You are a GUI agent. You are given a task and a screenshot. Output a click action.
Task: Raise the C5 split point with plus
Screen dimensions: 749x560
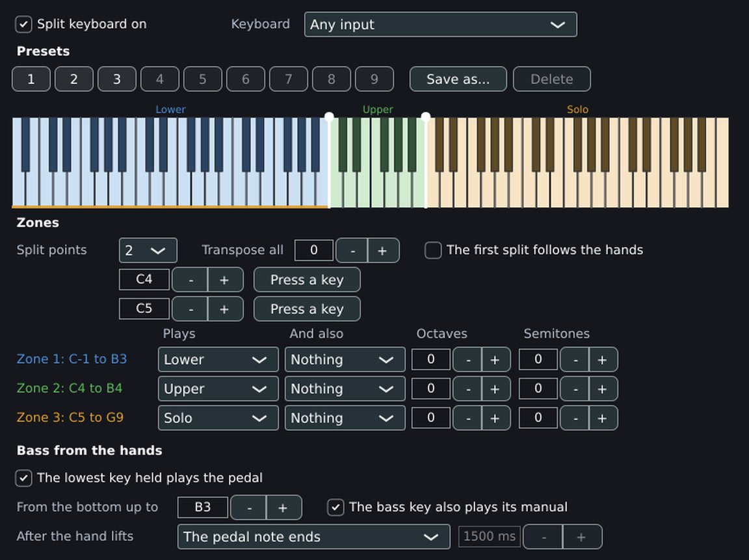coord(225,309)
